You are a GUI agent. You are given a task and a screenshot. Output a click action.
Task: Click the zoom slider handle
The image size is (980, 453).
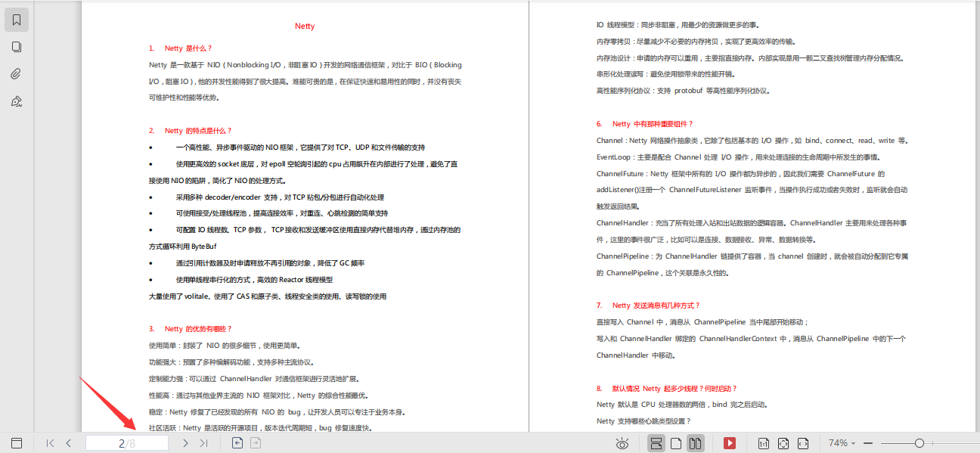pos(919,443)
